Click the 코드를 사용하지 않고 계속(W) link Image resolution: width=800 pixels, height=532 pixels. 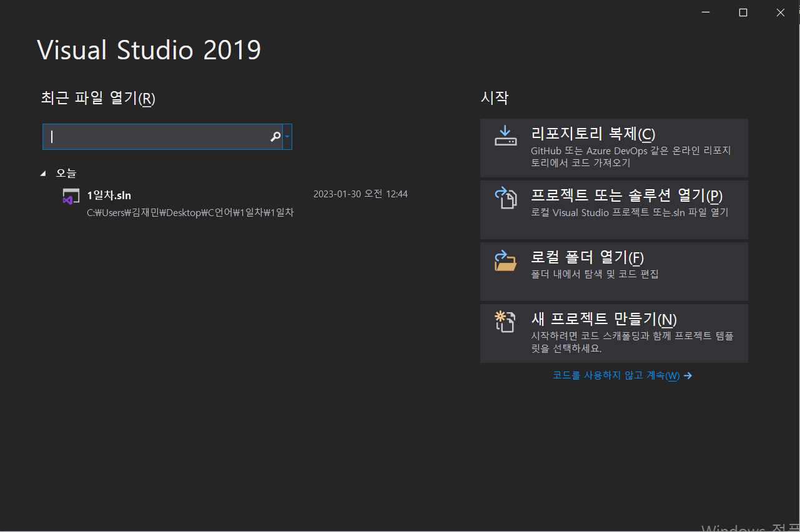pos(616,375)
